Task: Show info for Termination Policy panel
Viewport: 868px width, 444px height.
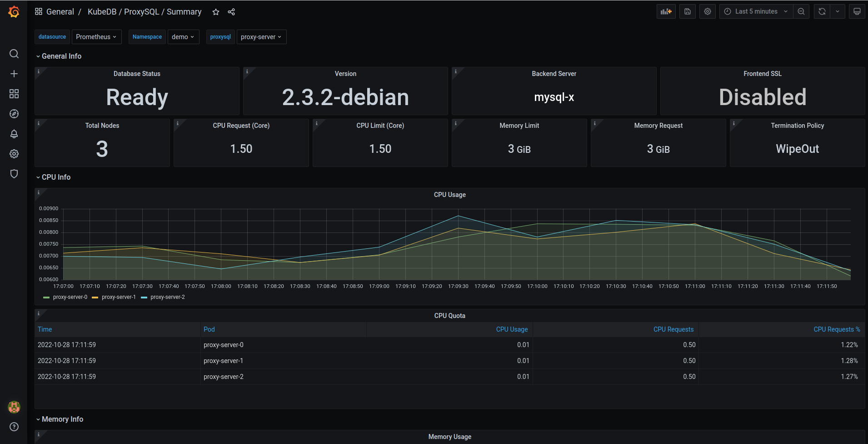Action: 734,123
